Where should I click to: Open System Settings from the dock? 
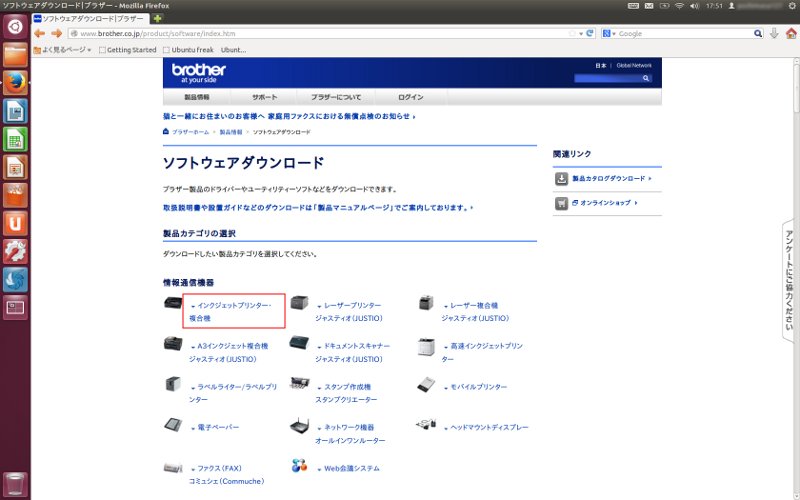tap(15, 252)
